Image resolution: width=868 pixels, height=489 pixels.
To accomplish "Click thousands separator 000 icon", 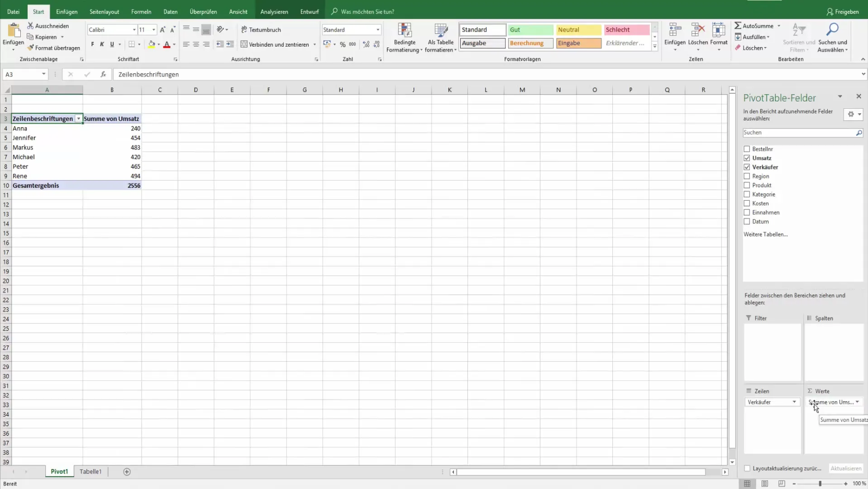I will (x=353, y=44).
